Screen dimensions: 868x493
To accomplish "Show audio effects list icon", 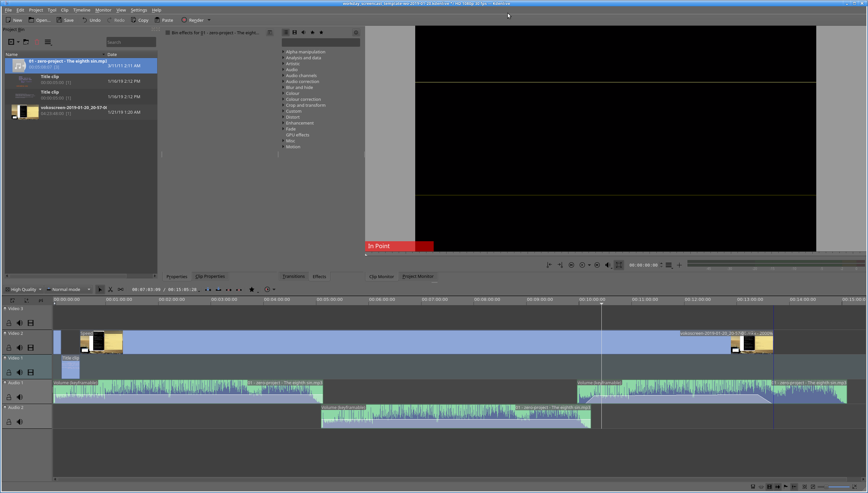I will point(303,33).
